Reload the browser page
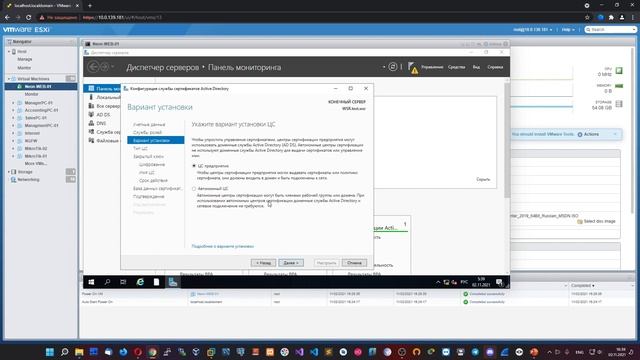Screen dimensions: 640x360 28,18
